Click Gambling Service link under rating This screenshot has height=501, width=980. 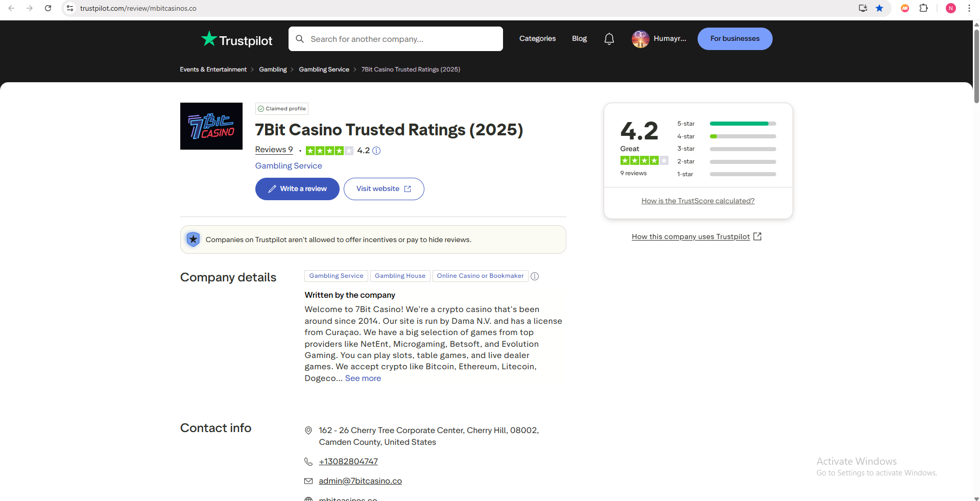pyautogui.click(x=289, y=166)
